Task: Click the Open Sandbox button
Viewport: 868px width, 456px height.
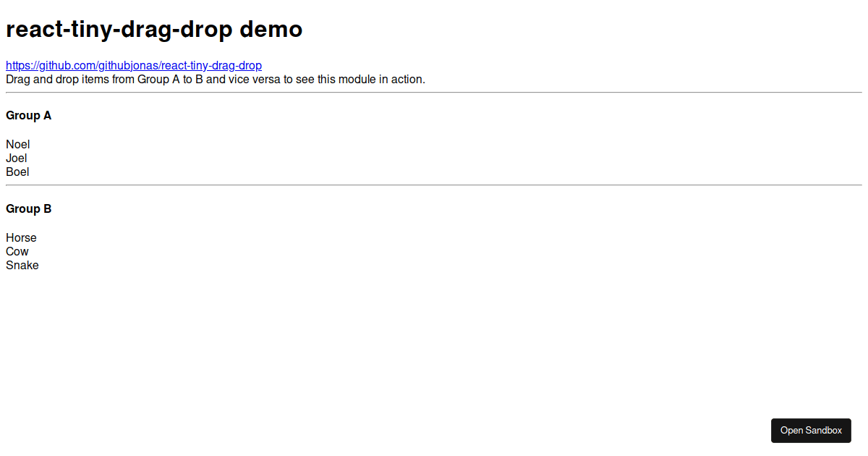Action: coord(811,430)
